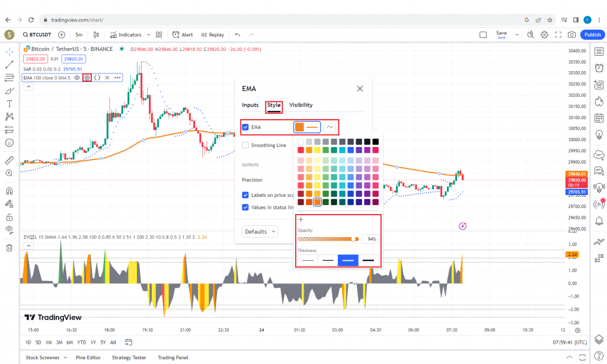Toggle the magnet snap mode
The image size is (607, 364).
point(9,191)
